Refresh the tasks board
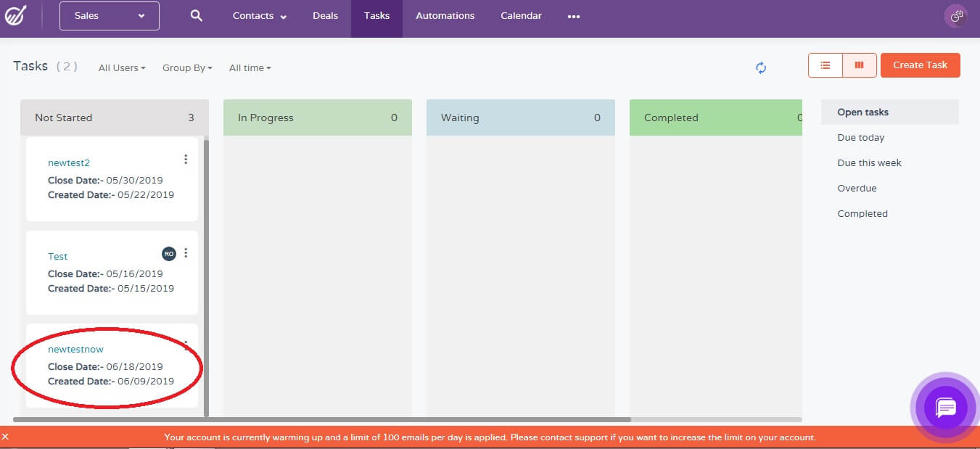 760,67
